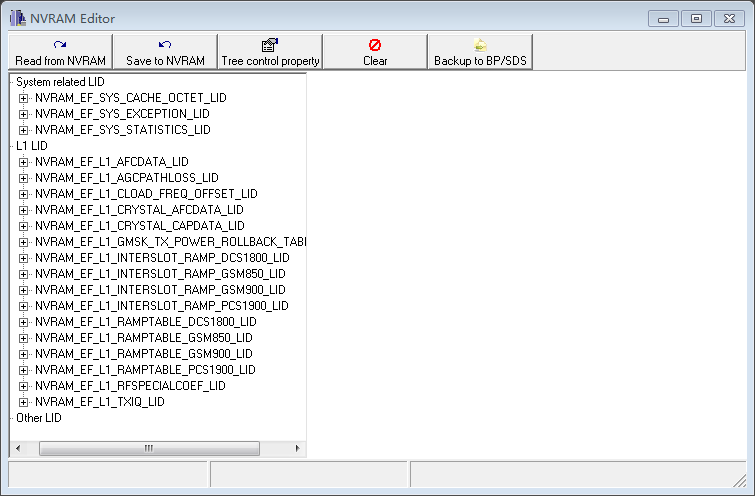Minimize the NVRAM Editor window
The image size is (755, 496).
tap(664, 19)
